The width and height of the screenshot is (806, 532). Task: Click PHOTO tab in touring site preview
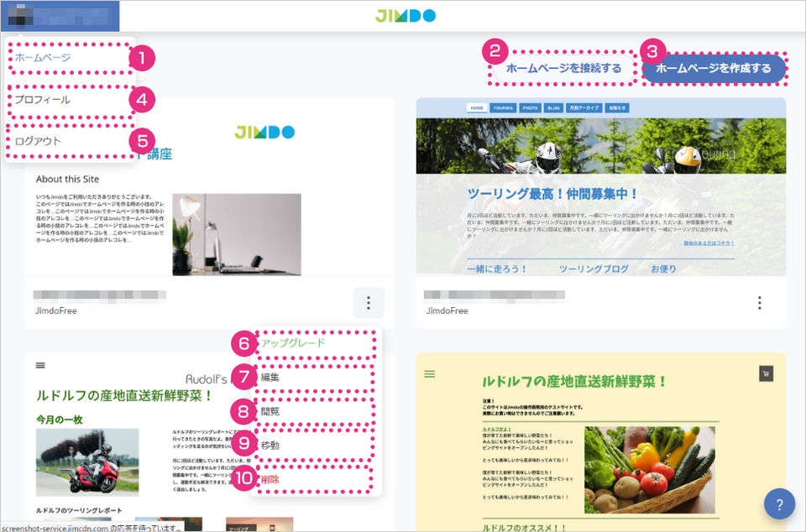click(530, 108)
